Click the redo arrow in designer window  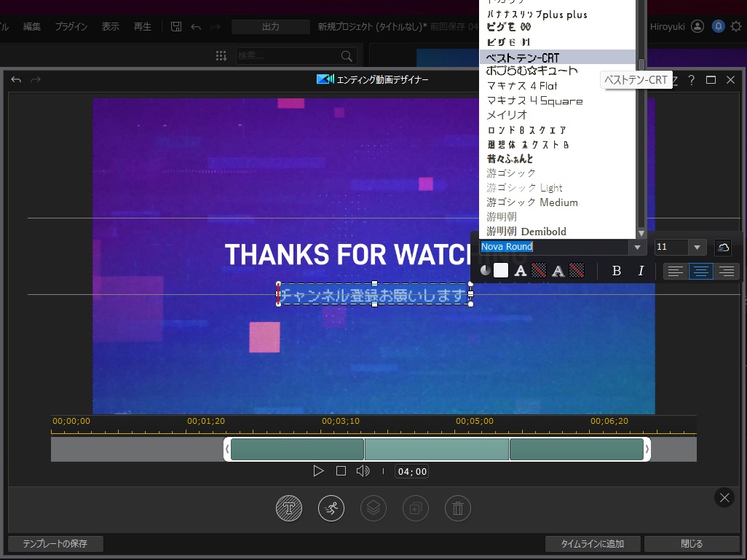[36, 79]
